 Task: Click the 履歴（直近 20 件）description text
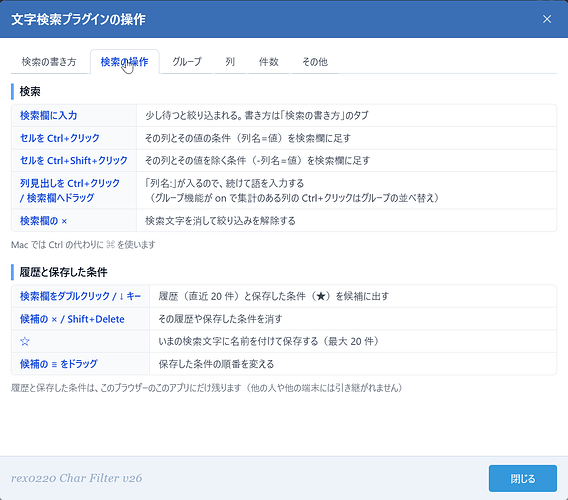pos(273,296)
